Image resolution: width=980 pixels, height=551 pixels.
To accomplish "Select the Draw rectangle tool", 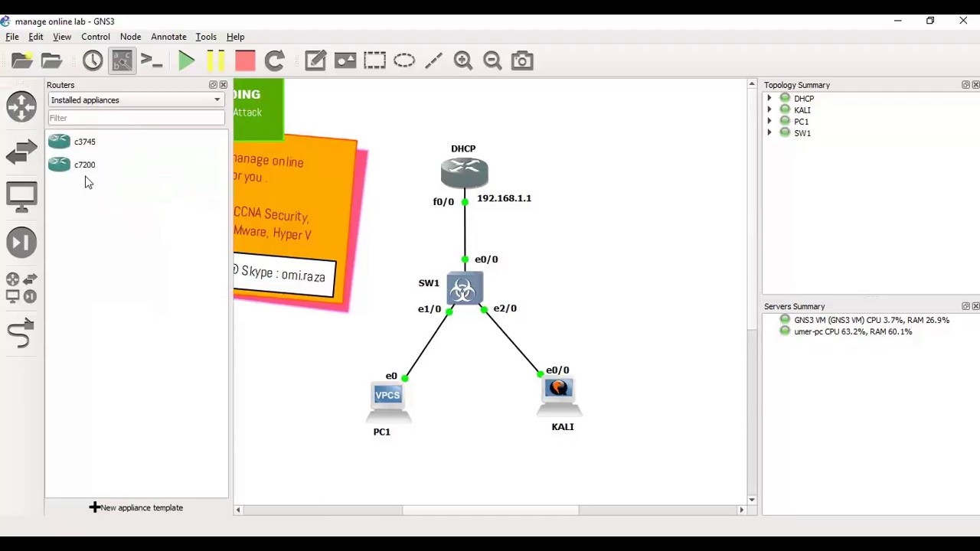I will point(374,60).
